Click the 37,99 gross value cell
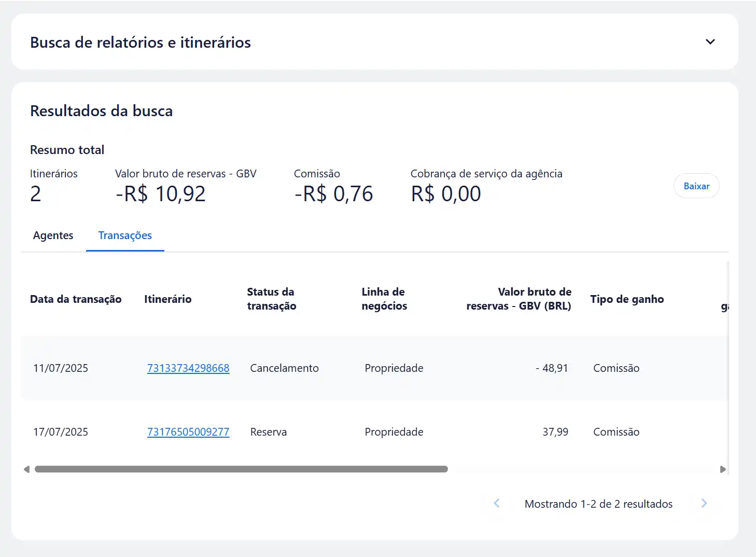The image size is (756, 557). click(555, 432)
